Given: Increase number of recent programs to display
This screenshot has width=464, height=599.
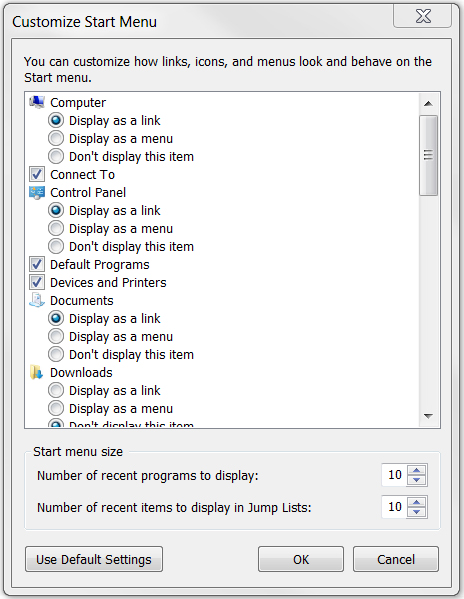Looking at the screenshot, I should point(417,470).
